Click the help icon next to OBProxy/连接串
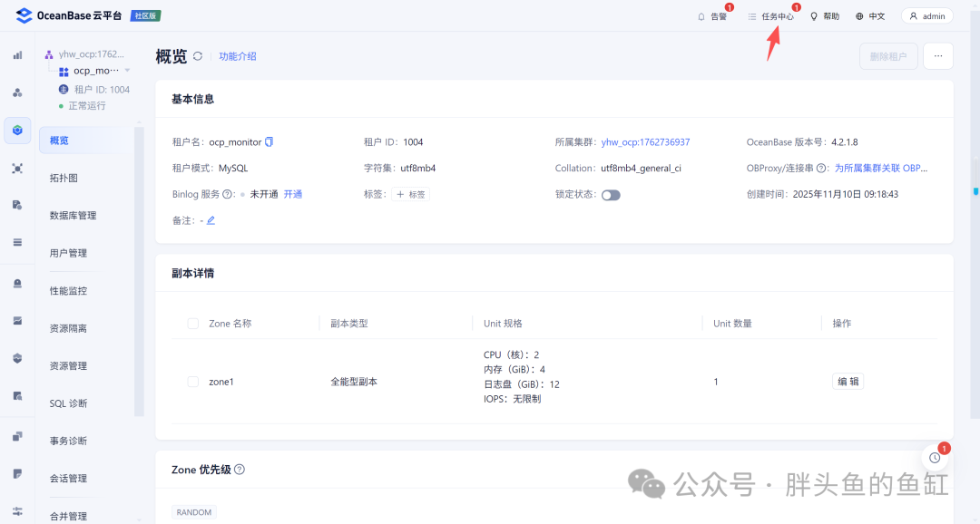Viewport: 980px width, 524px height. click(821, 168)
